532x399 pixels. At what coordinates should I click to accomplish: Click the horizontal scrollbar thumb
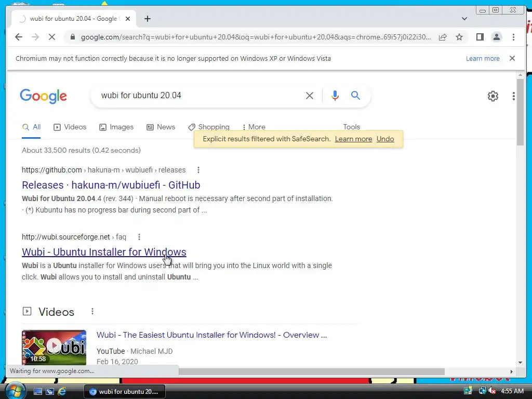coord(312,371)
